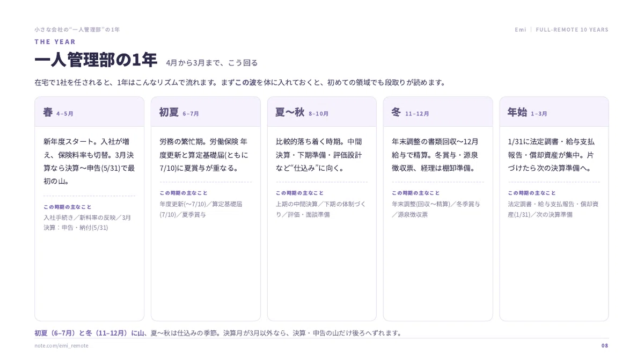644x362 pixels.
Task: Click the paragraph starting 労務の繁忙期
Action: coord(204,155)
